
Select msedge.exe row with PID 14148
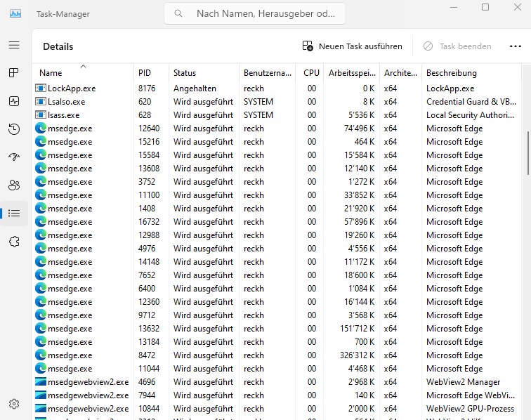tap(277, 262)
